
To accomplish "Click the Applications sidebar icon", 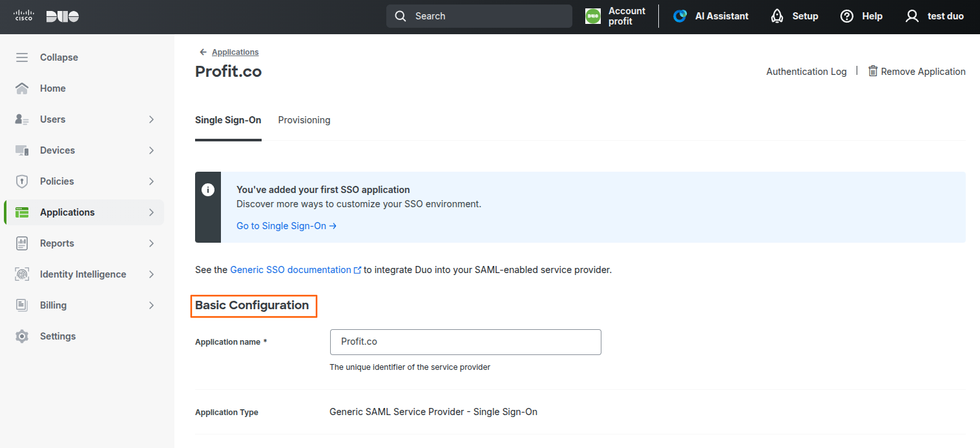I will [x=22, y=212].
